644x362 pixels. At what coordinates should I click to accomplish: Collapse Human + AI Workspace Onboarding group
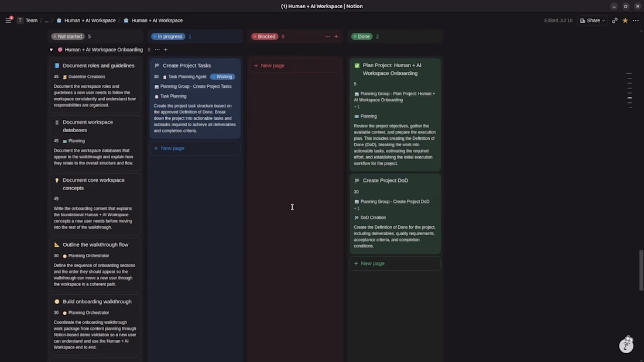(x=51, y=50)
